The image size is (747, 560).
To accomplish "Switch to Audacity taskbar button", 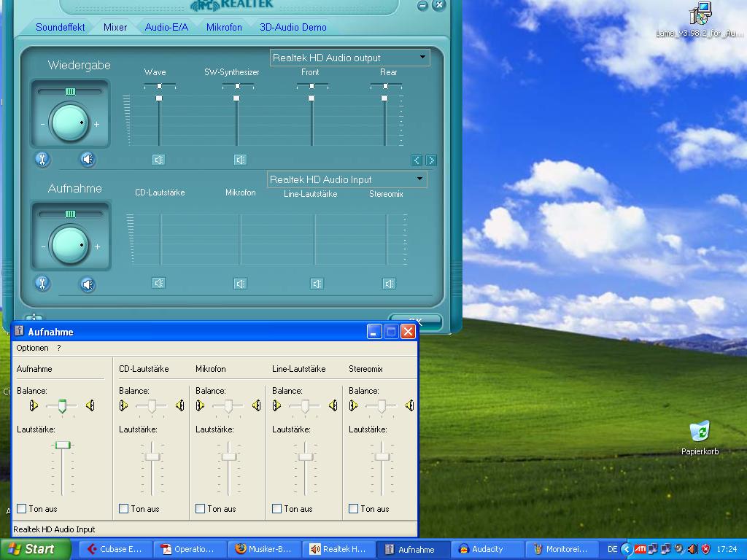I will click(487, 549).
